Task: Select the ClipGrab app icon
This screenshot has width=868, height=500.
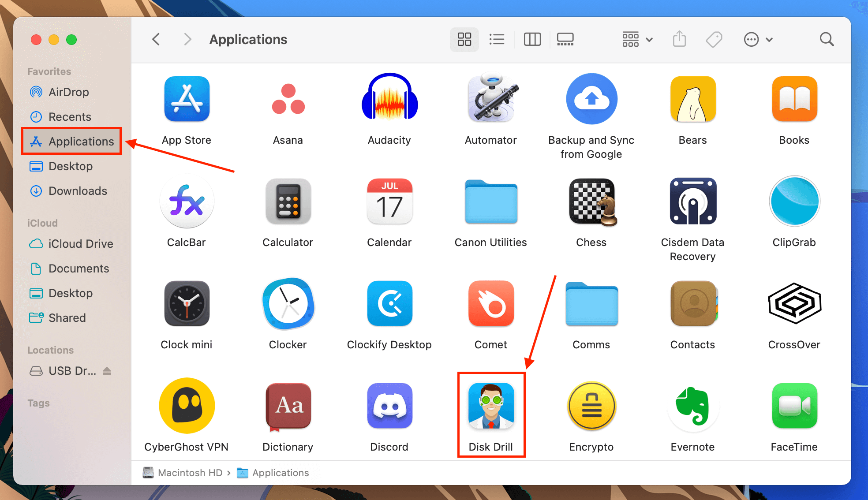Action: 794,201
